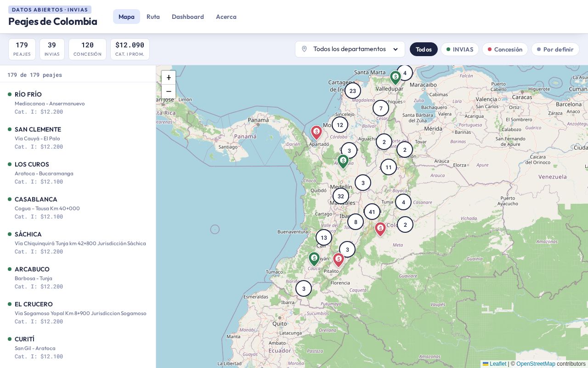
Task: Show all tolls with the Todos filter
Action: click(x=424, y=49)
